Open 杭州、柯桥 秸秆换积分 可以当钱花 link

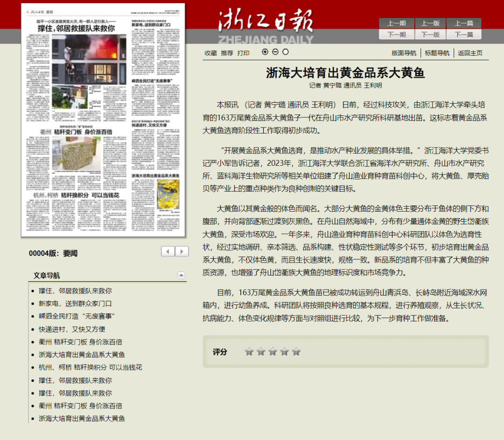[x=91, y=367]
